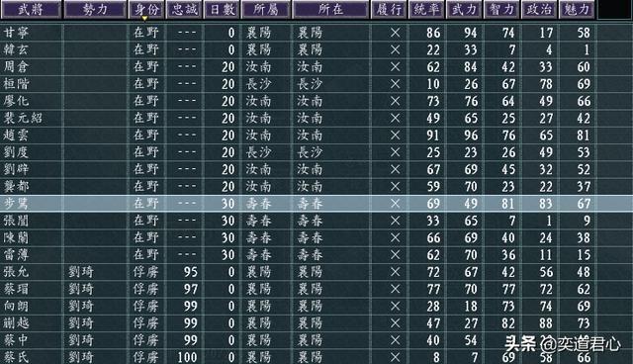The image size is (633, 364).
Task: Sort by the 武力 column header
Action: coord(464,9)
